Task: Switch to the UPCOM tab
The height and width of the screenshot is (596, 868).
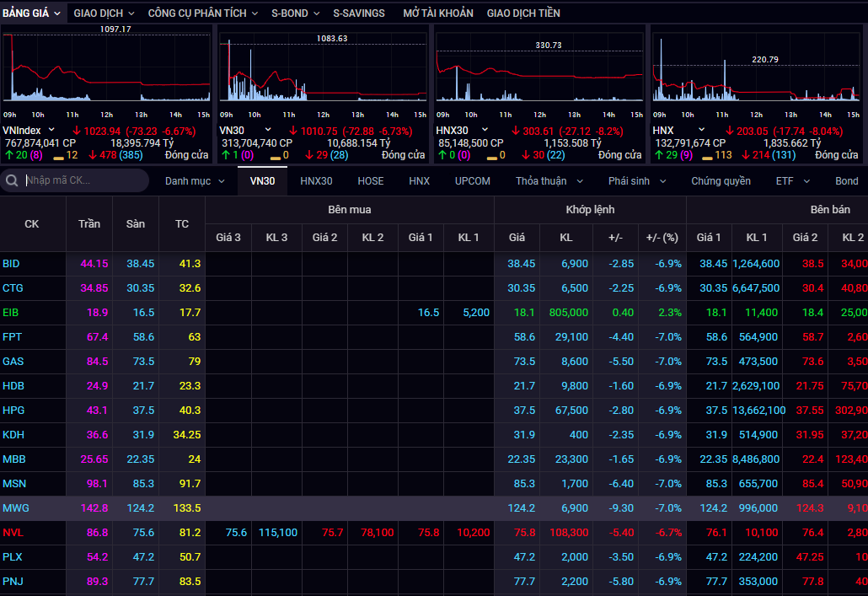Action: [473, 181]
